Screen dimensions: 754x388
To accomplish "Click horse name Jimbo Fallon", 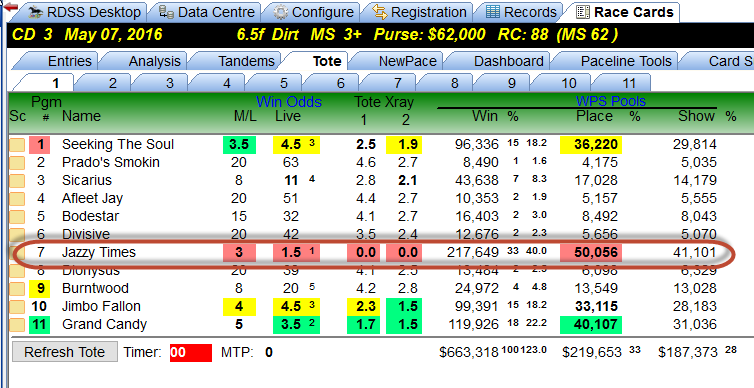I will (101, 307).
